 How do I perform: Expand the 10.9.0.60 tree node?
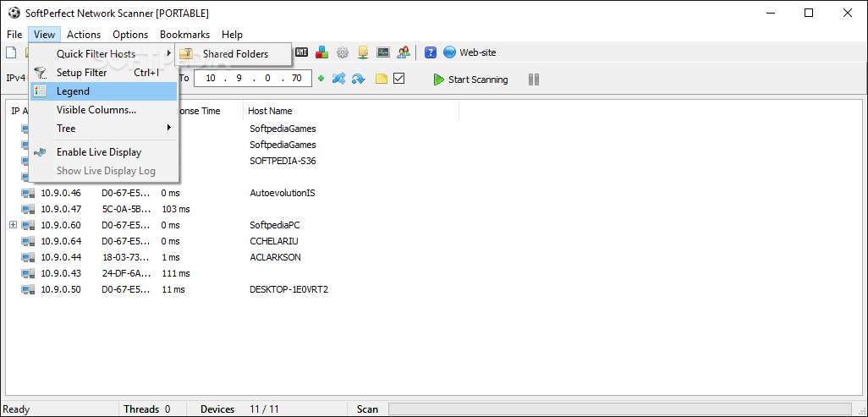click(14, 225)
